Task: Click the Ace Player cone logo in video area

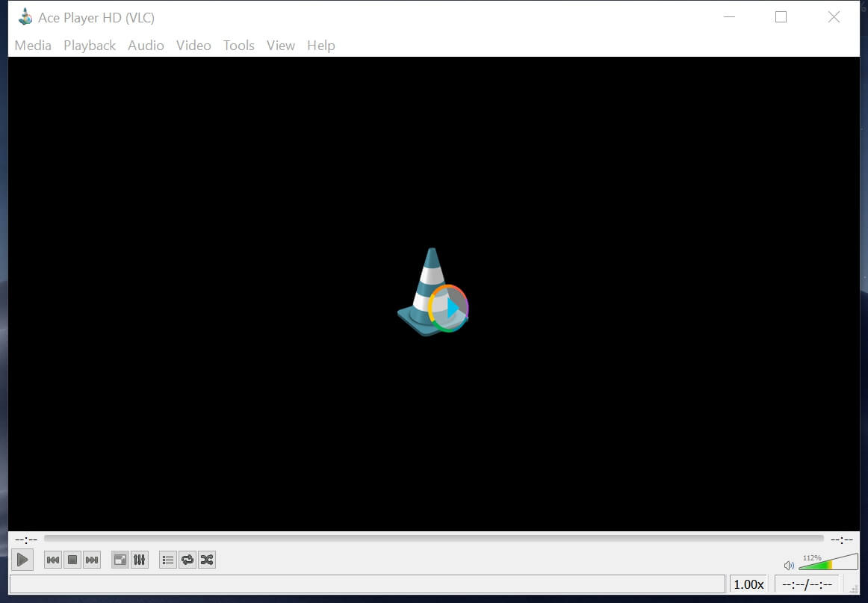Action: (433, 292)
